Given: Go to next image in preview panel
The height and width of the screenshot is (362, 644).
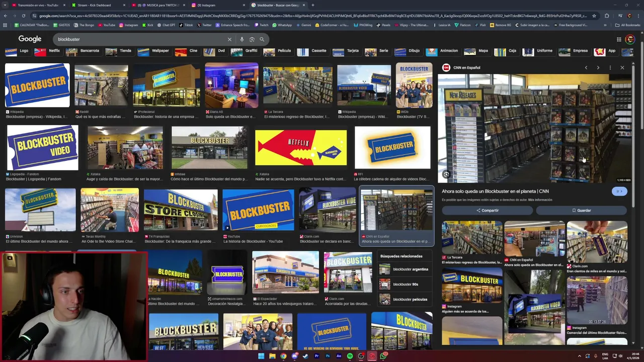Looking at the screenshot, I should click(598, 67).
